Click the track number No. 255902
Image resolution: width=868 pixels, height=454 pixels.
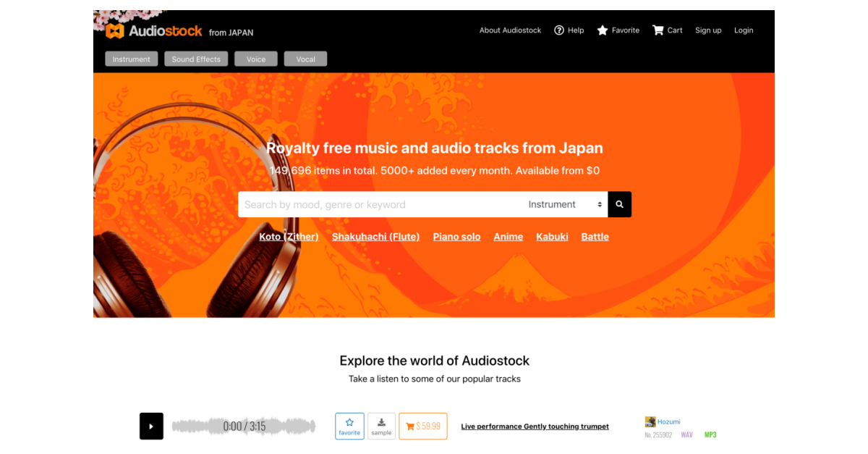tap(658, 434)
